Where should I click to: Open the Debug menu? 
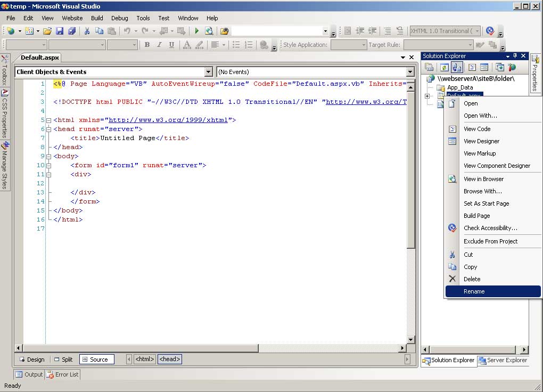coord(119,18)
